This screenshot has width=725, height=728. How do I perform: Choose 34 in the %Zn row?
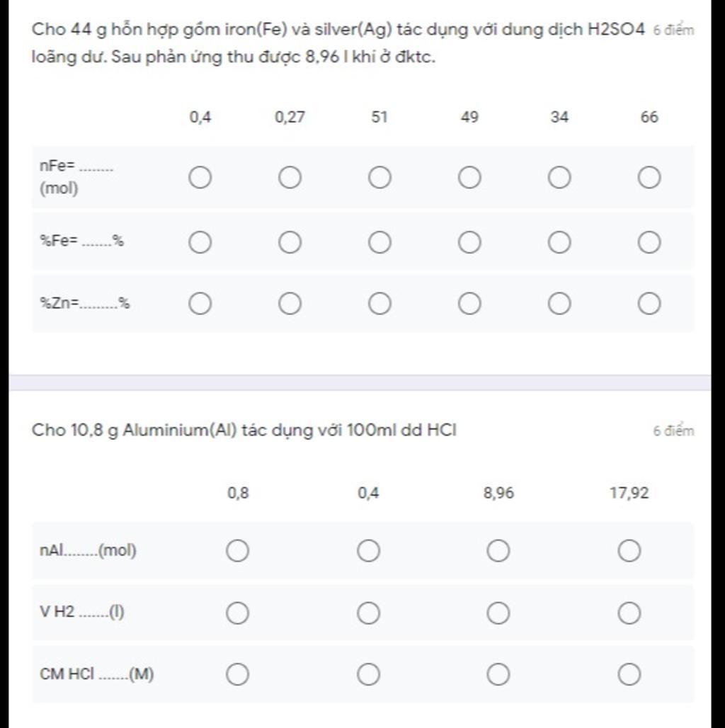coord(559,304)
